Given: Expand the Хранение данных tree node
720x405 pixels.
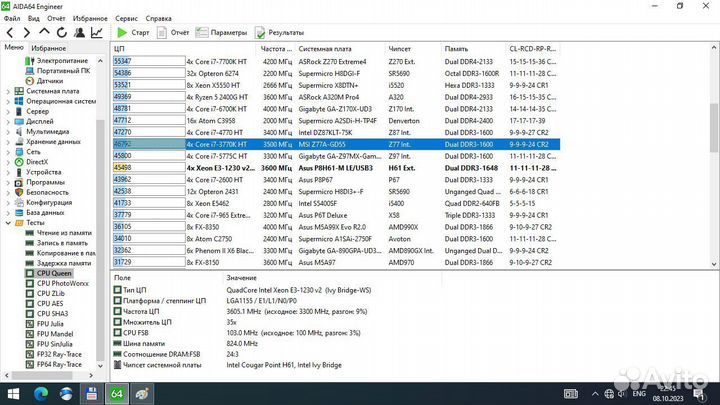Looking at the screenshot, I should tap(8, 142).
